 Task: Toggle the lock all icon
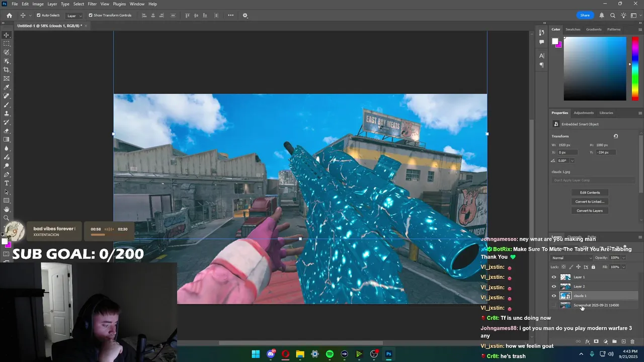(593, 267)
